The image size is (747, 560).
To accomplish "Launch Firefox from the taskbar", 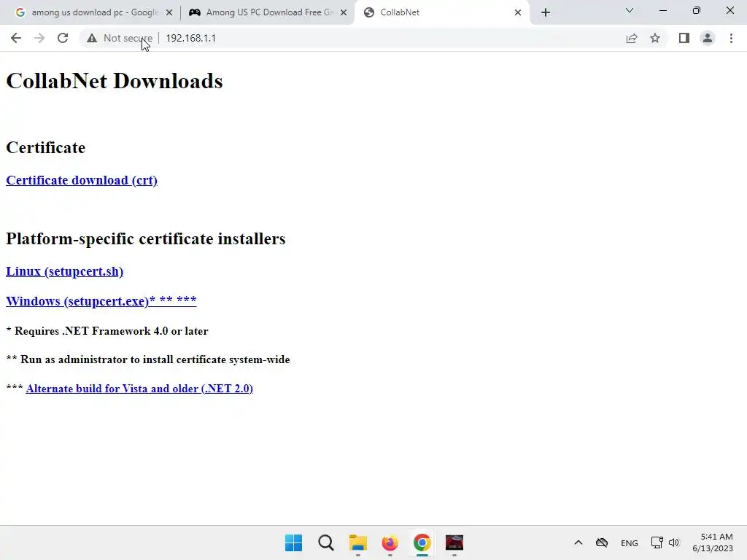I will 390,542.
